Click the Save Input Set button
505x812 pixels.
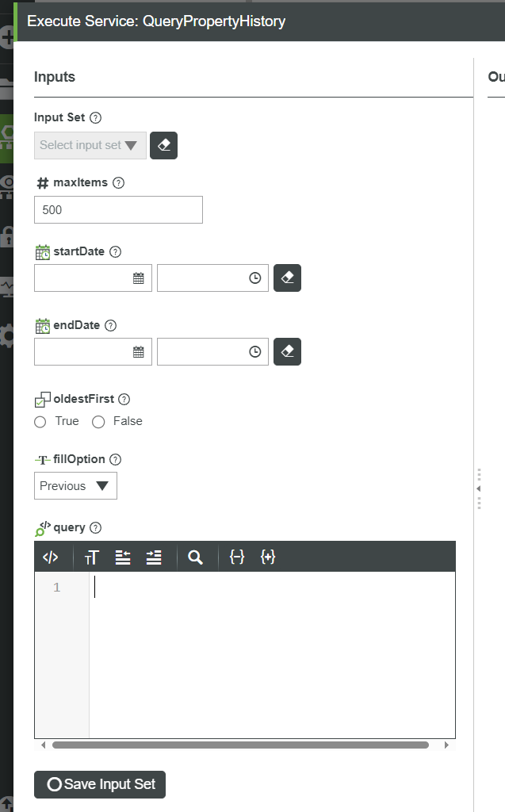coord(99,784)
